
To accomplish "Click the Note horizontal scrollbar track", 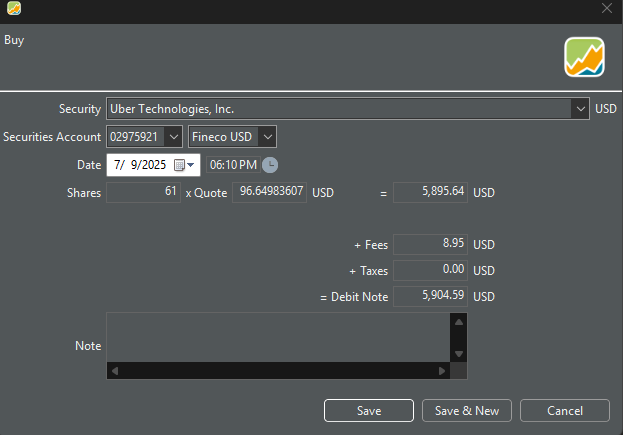I will (278, 371).
